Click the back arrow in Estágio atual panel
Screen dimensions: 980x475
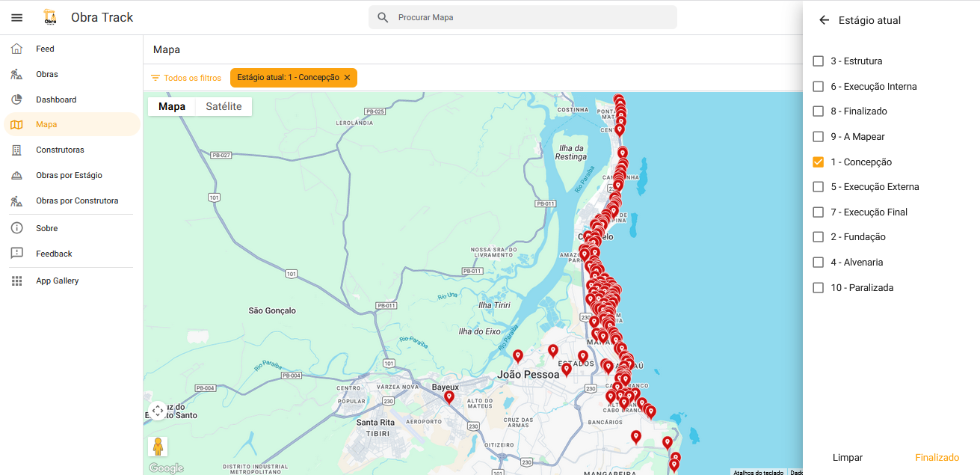(824, 20)
